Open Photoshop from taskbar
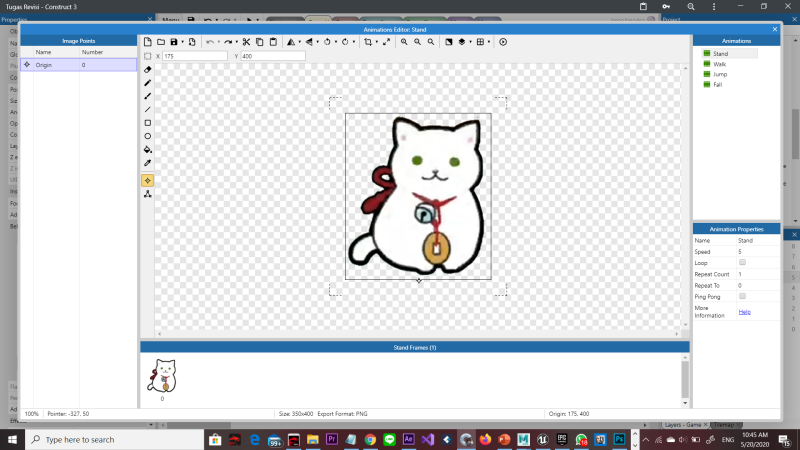This screenshot has width=800, height=450. (x=619, y=439)
